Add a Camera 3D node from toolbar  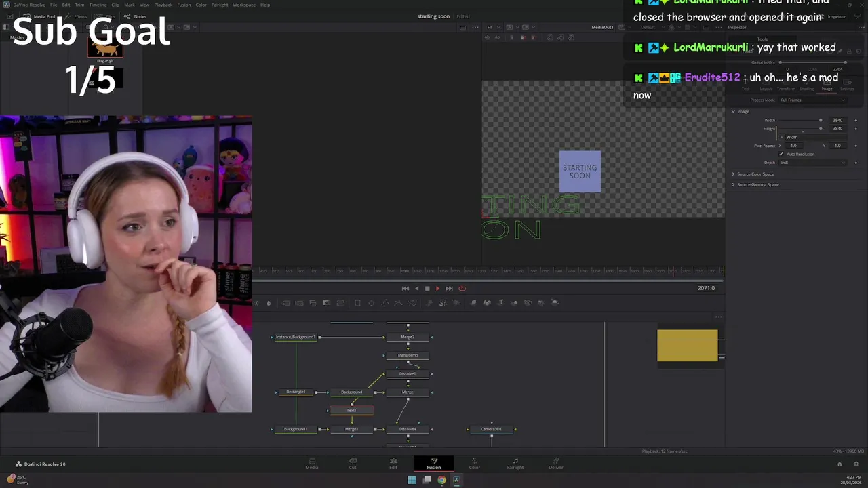pos(528,302)
